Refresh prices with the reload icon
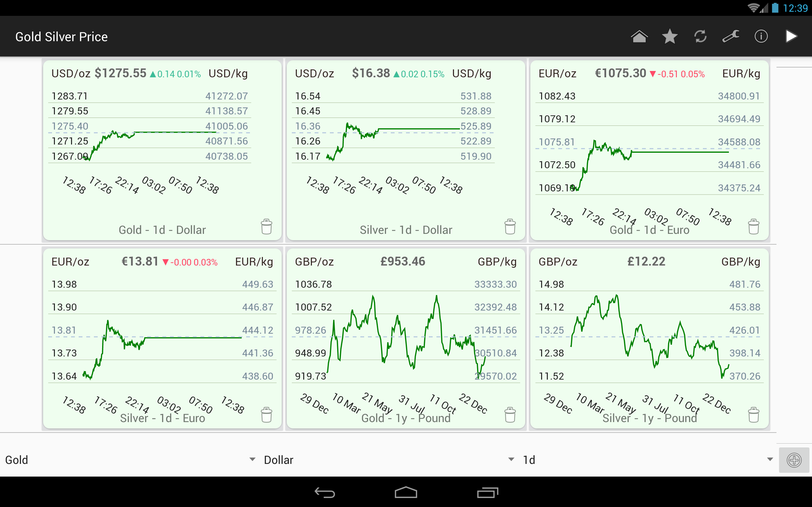Image resolution: width=812 pixels, height=507 pixels. point(700,36)
